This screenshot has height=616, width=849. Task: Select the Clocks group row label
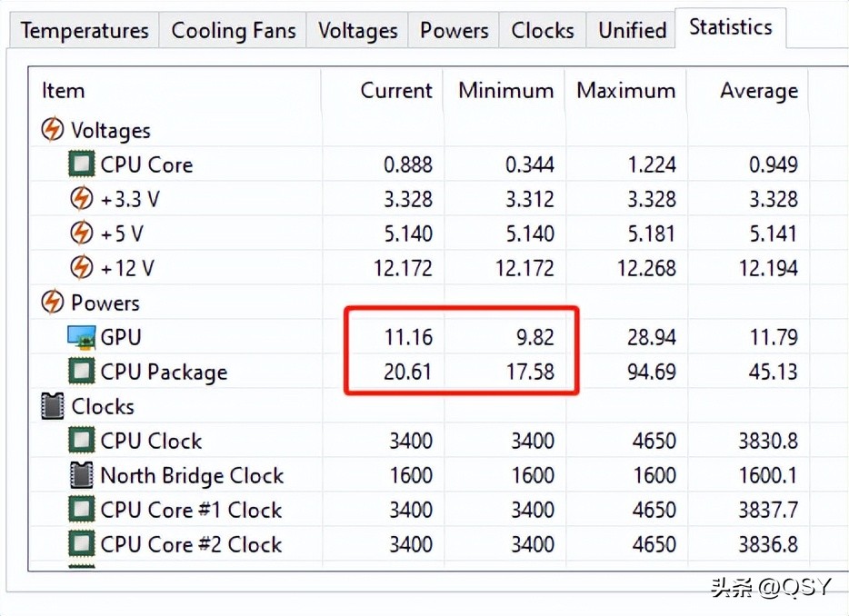tap(103, 406)
